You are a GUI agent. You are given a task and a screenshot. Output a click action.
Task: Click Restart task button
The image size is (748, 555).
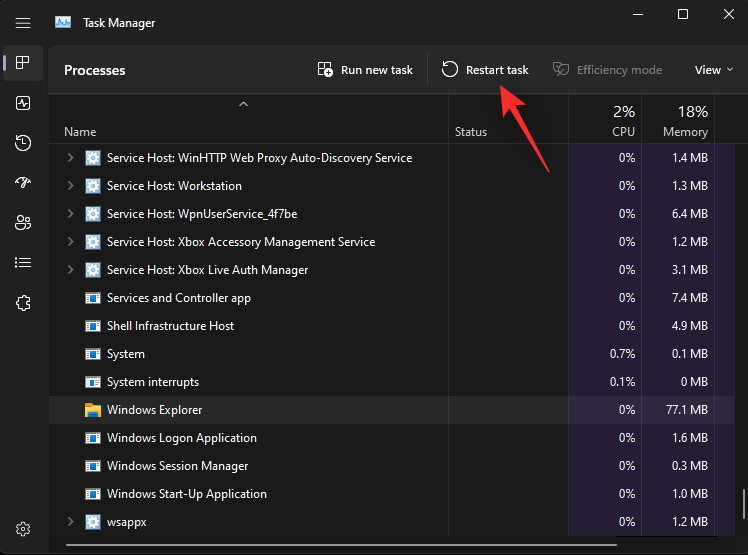tap(485, 70)
